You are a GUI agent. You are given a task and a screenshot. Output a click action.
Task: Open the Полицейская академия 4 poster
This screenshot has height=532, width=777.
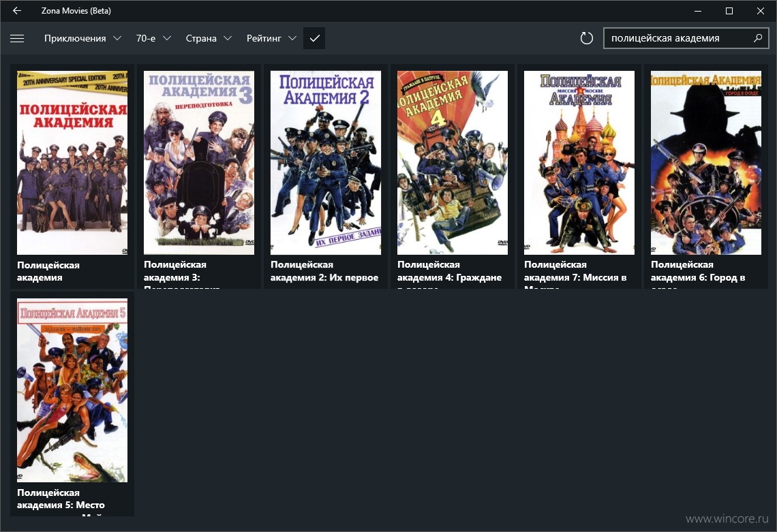[x=453, y=163]
